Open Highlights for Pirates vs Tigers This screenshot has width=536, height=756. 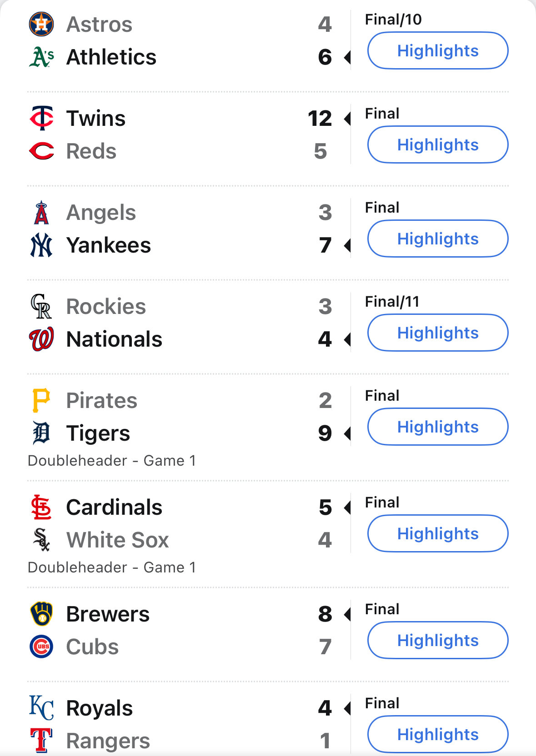pyautogui.click(x=438, y=427)
